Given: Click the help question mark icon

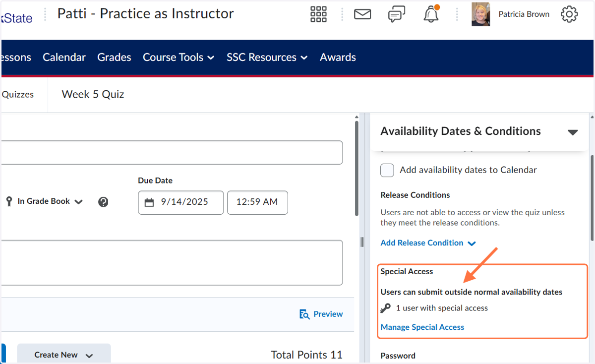Looking at the screenshot, I should 103,202.
